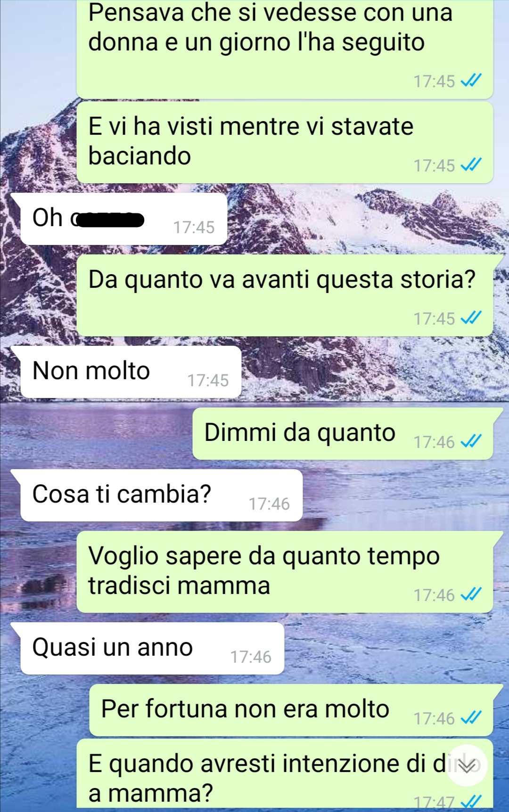509x812 pixels.
Task: Select 'E quando avresti intenzione' message
Action: 285,775
